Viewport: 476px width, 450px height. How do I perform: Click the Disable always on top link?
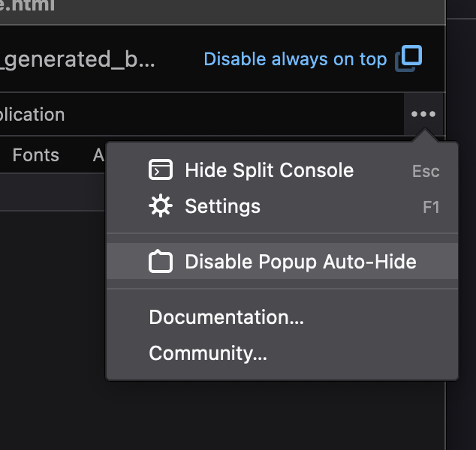(295, 59)
